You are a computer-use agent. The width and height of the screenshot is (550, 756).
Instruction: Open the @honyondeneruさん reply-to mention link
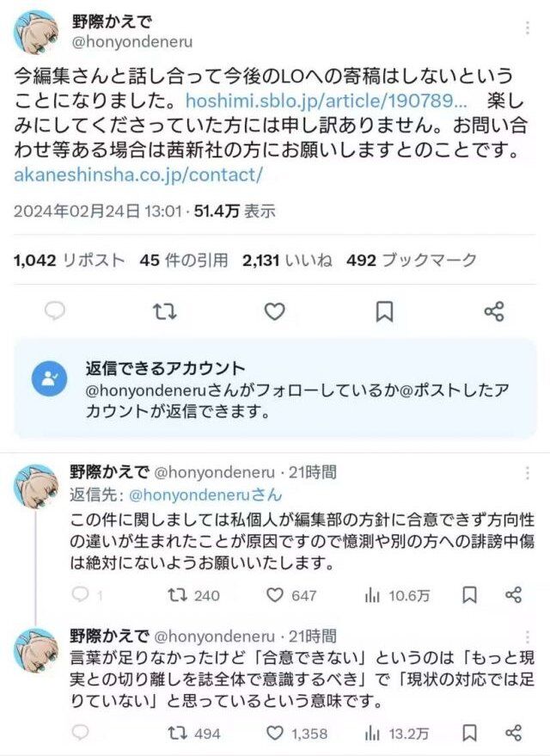click(205, 495)
